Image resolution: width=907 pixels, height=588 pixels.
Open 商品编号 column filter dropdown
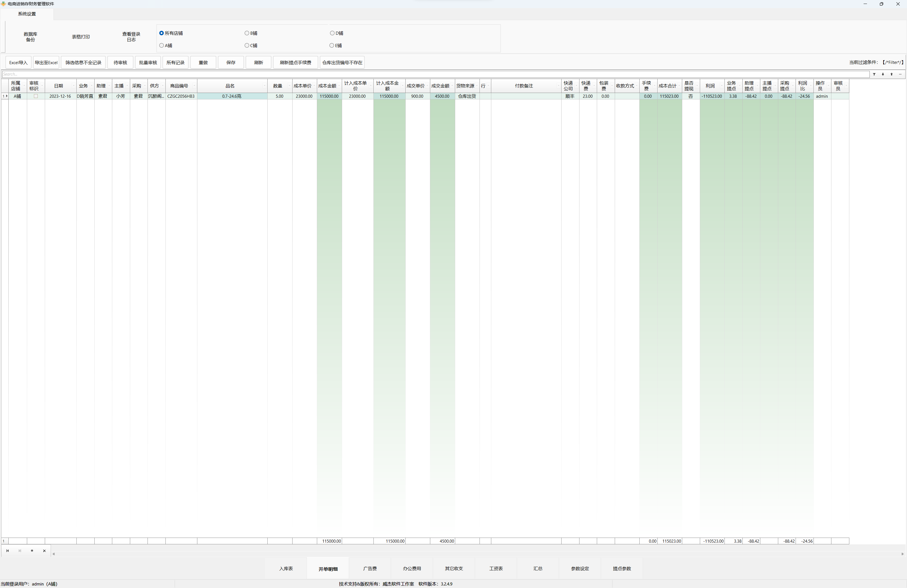tap(194, 86)
